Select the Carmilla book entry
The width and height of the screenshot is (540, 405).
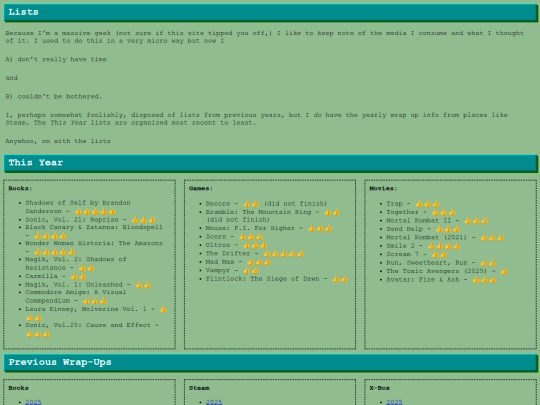(x=55, y=276)
